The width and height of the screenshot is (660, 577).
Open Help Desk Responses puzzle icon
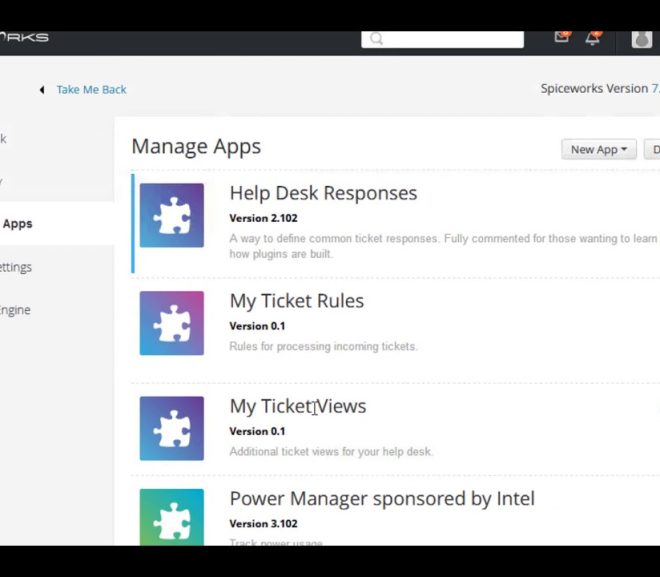pos(172,215)
